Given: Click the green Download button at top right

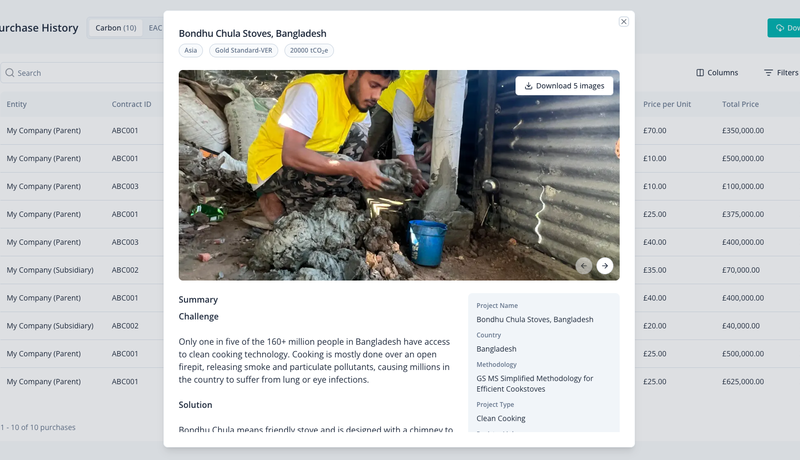Looking at the screenshot, I should [784, 28].
